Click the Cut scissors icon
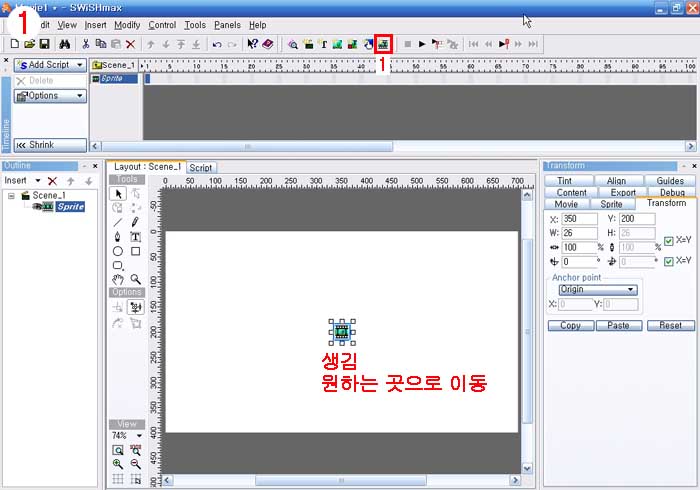This screenshot has width=700, height=490. click(86, 44)
